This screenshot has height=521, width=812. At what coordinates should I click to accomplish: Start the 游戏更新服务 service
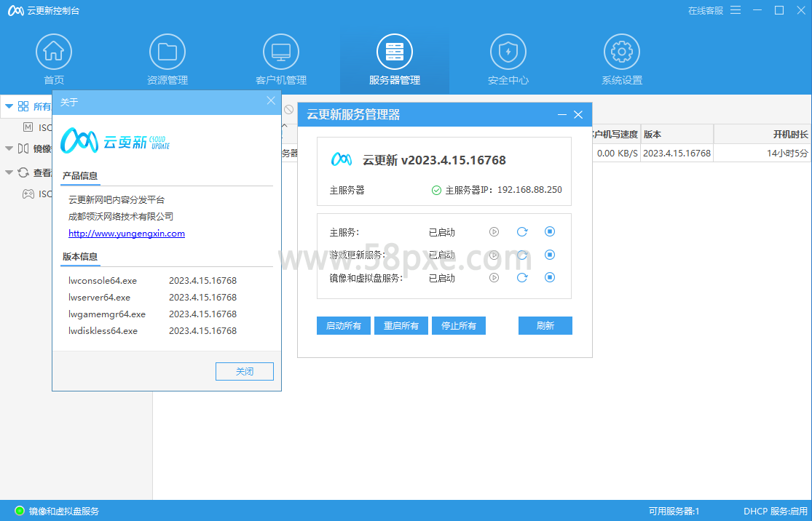pos(494,255)
